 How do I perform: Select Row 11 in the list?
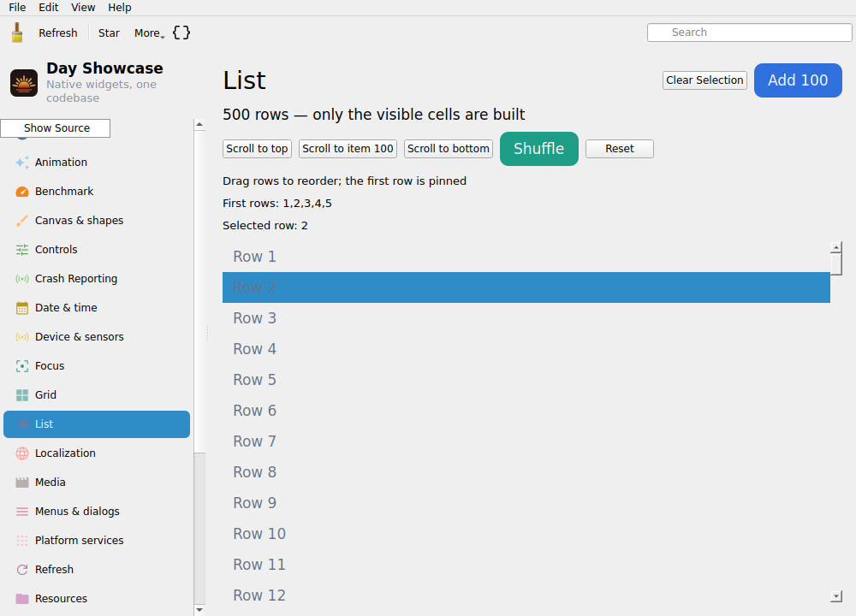click(526, 565)
